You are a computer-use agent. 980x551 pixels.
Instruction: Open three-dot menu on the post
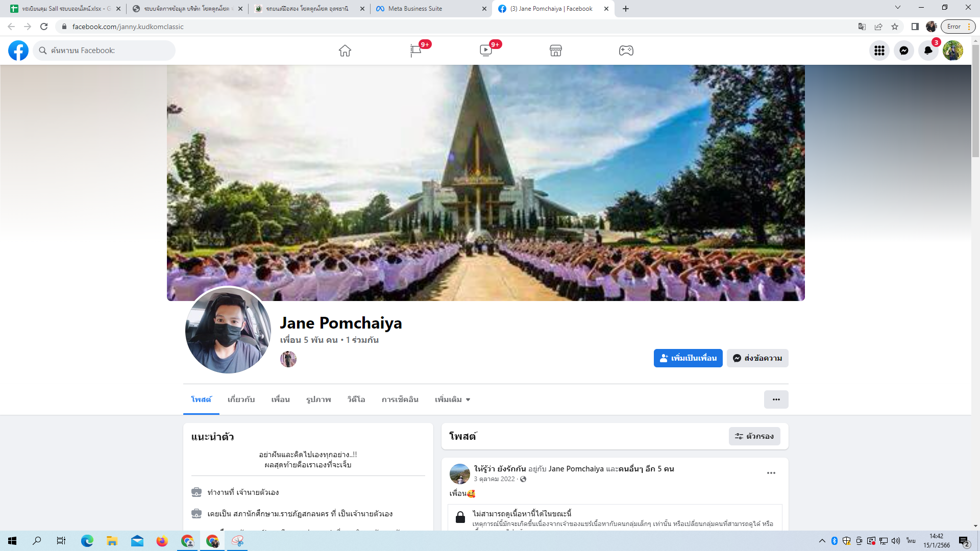(771, 473)
